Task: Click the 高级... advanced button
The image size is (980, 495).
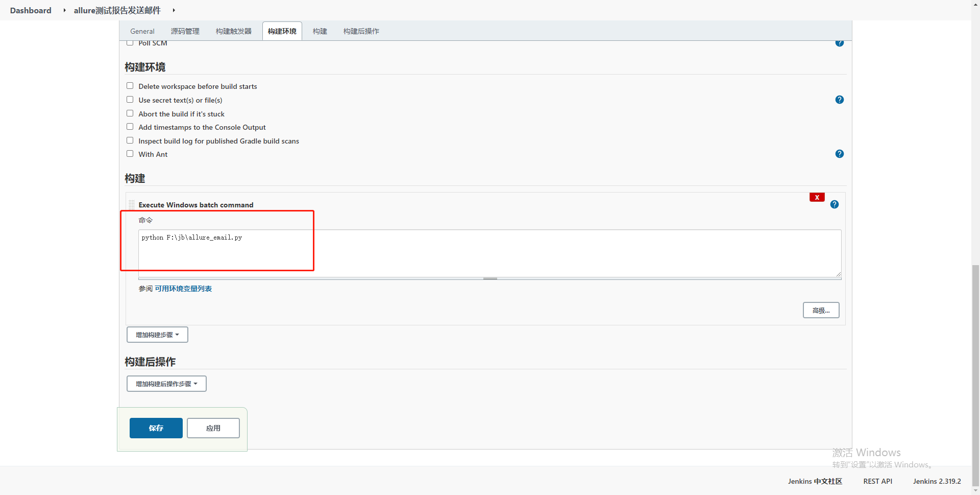Action: [821, 310]
